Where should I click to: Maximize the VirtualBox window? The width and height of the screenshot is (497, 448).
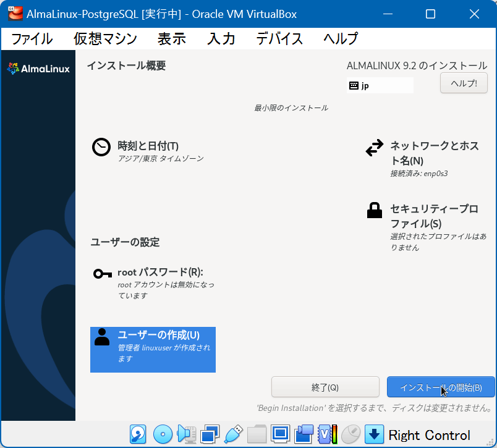[x=430, y=14]
